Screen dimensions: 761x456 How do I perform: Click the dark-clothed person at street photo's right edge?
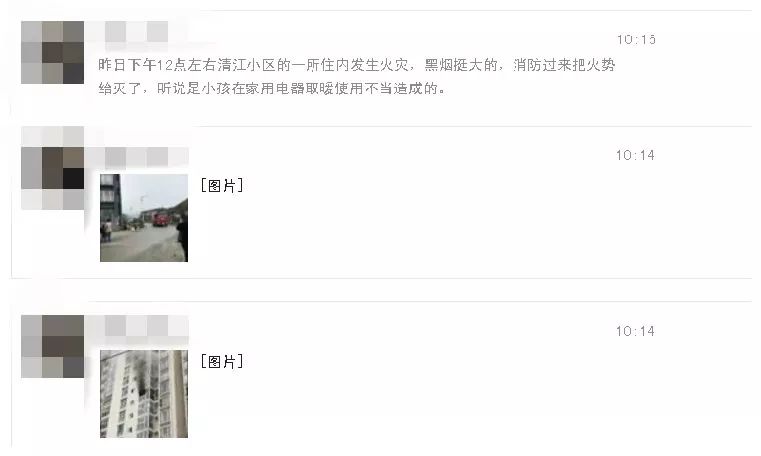point(182,238)
